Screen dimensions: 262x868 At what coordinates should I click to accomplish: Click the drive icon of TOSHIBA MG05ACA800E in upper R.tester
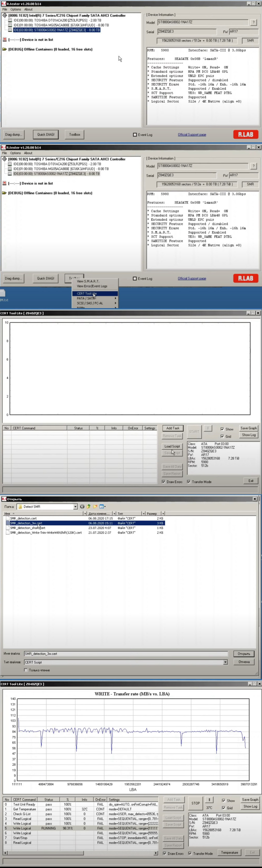[10, 25]
